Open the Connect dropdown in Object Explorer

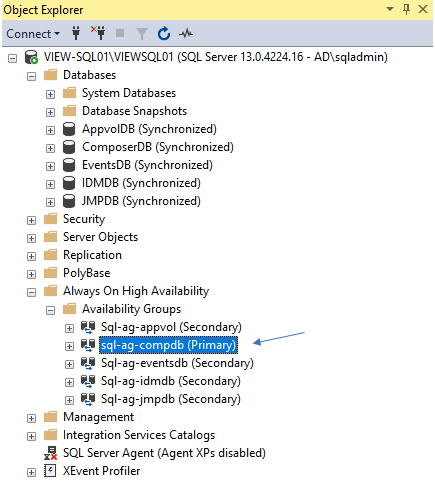click(x=33, y=34)
